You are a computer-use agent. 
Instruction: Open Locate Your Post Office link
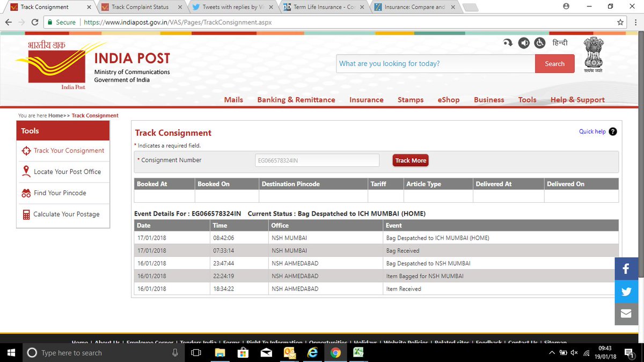(x=67, y=172)
